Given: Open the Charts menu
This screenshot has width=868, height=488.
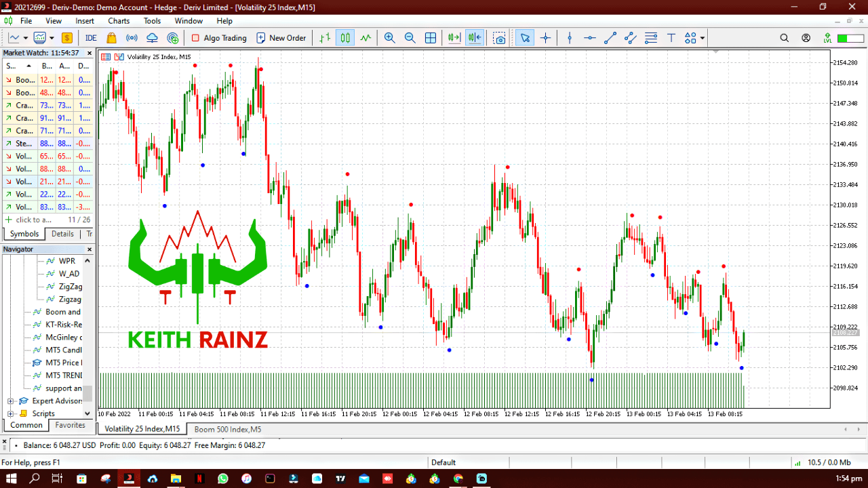Looking at the screenshot, I should (x=119, y=21).
